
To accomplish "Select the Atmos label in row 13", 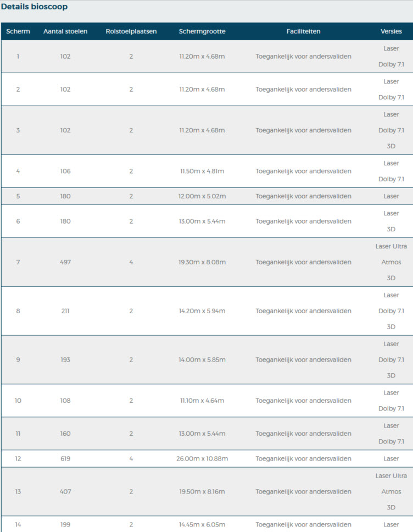I will pyautogui.click(x=391, y=491).
